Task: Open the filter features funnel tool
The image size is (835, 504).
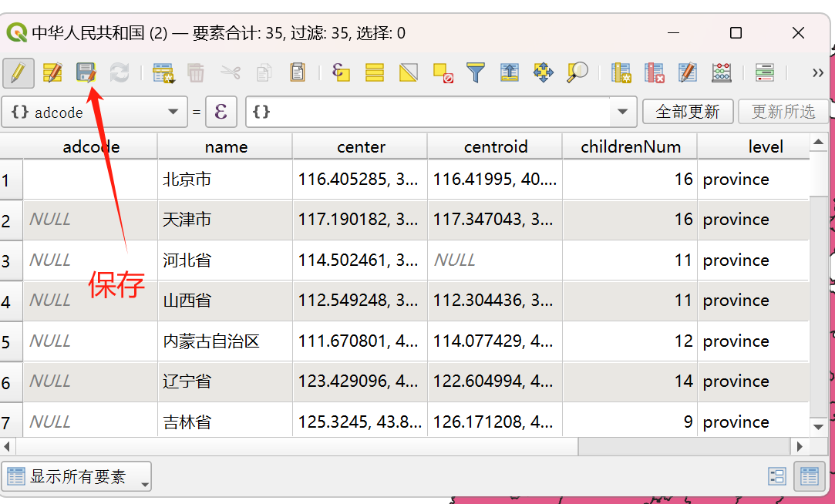Action: [476, 72]
